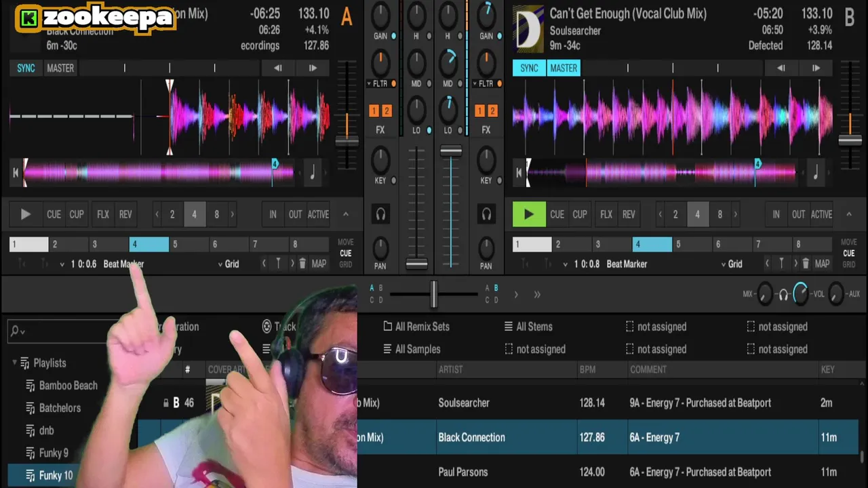868x488 pixels.
Task: Delete cue with trash icon on deck A
Action: (302, 264)
